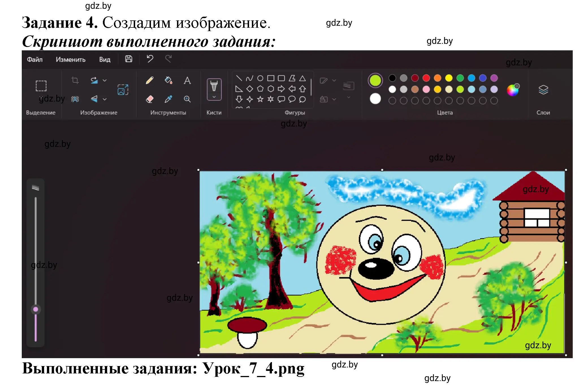588x387 pixels.
Task: Open the Слои layers panel
Action: coord(543,90)
